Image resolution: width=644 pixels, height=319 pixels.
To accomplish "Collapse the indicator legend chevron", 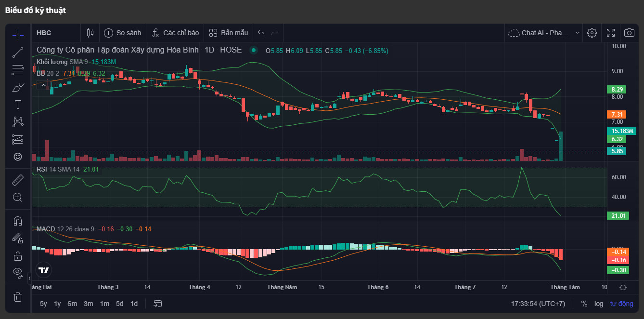I will coord(43,85).
